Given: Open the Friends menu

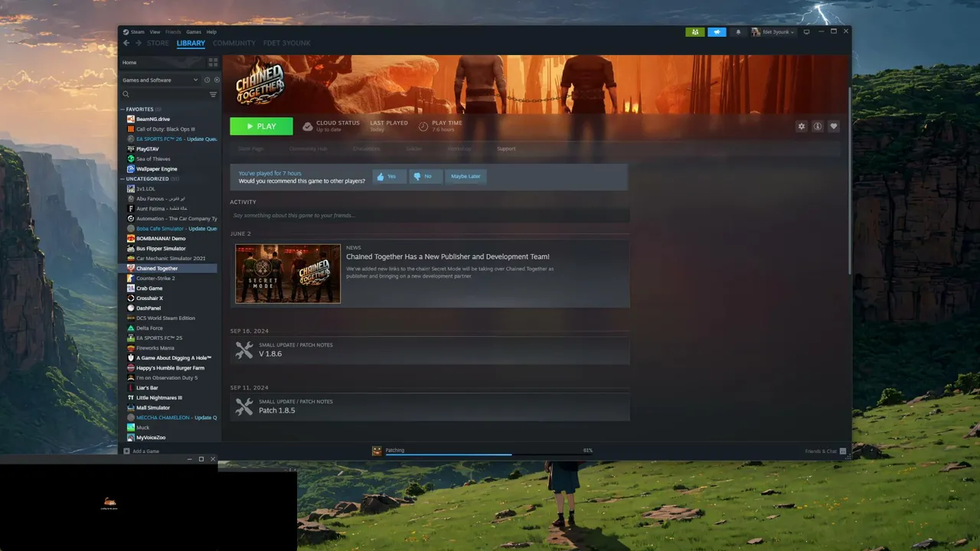Looking at the screenshot, I should tap(173, 32).
